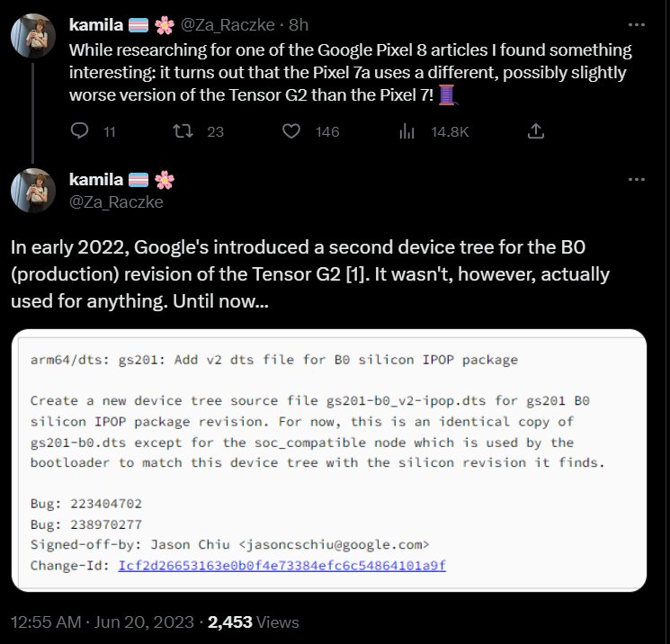Retweet the first tweet using the retweet icon
This screenshot has width=670, height=644.
coord(183,130)
